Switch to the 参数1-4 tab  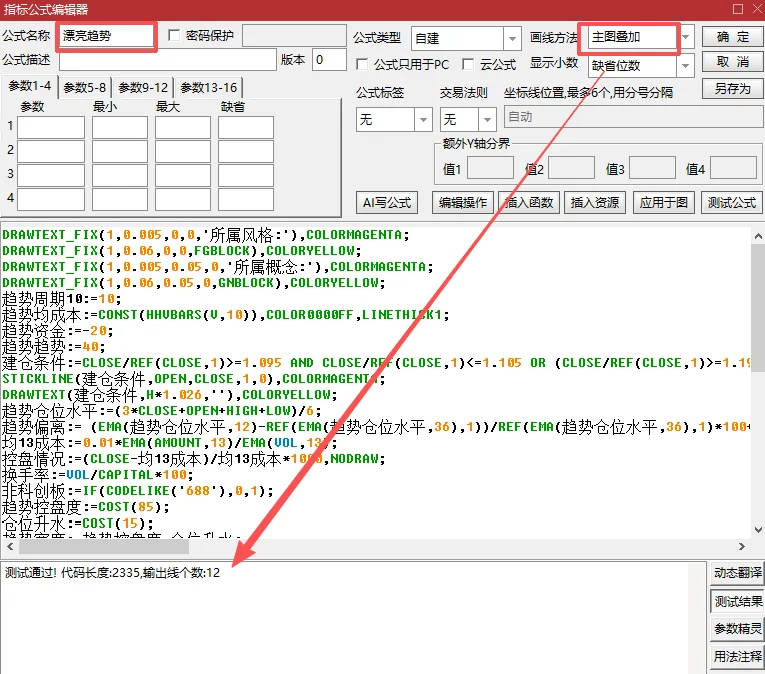[30, 86]
